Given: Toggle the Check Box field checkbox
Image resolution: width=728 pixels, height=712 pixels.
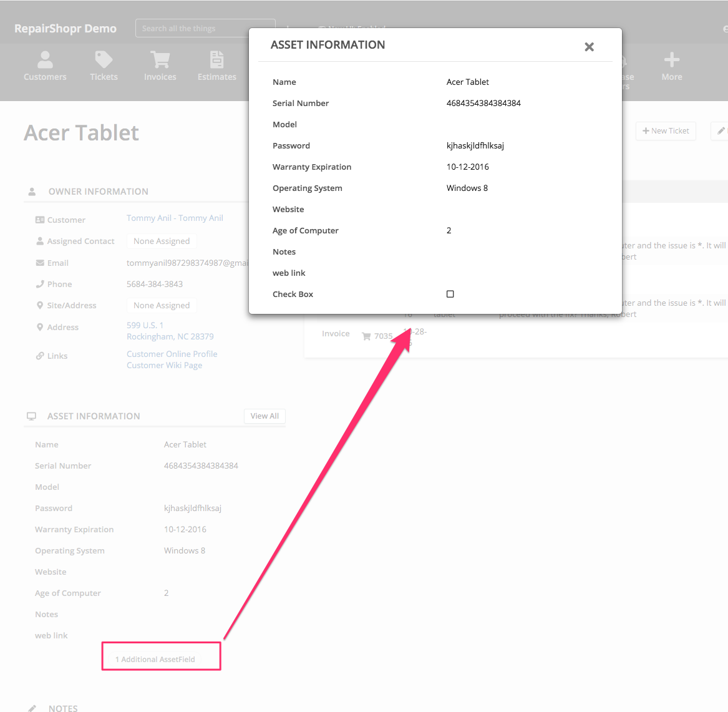Looking at the screenshot, I should 450,294.
